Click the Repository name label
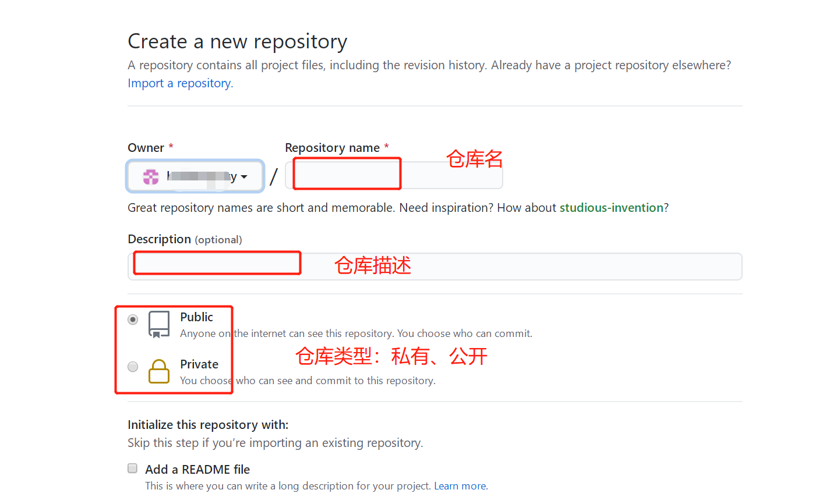Image resolution: width=830 pixels, height=504 pixels. (x=332, y=148)
